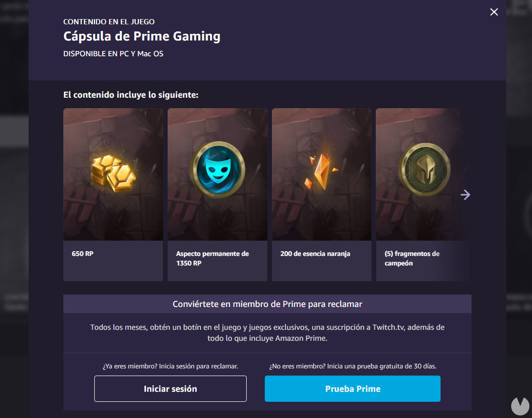Dismiss the capsule dialog with the X
Screen dimensions: 532x418
point(494,12)
